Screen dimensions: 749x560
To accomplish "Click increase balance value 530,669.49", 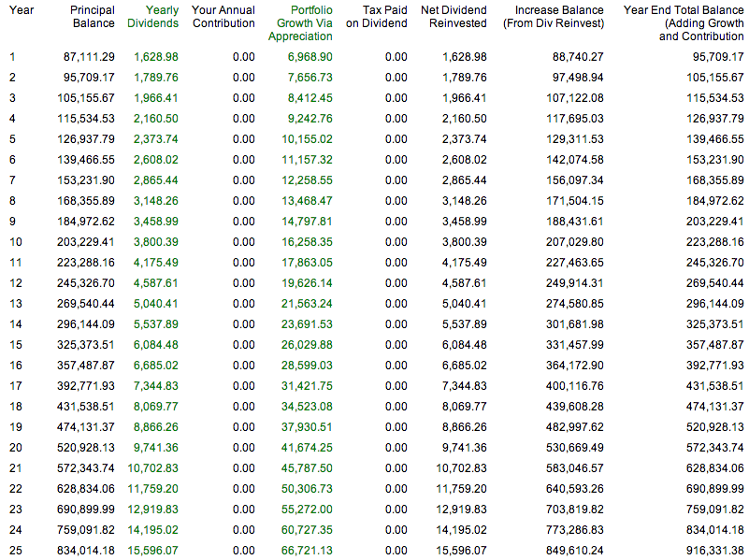I will click(x=575, y=447).
